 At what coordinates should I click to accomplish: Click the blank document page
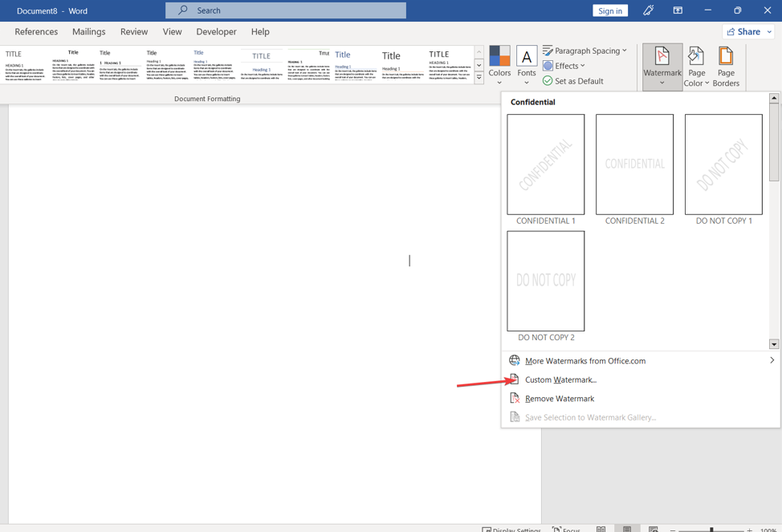(275, 314)
